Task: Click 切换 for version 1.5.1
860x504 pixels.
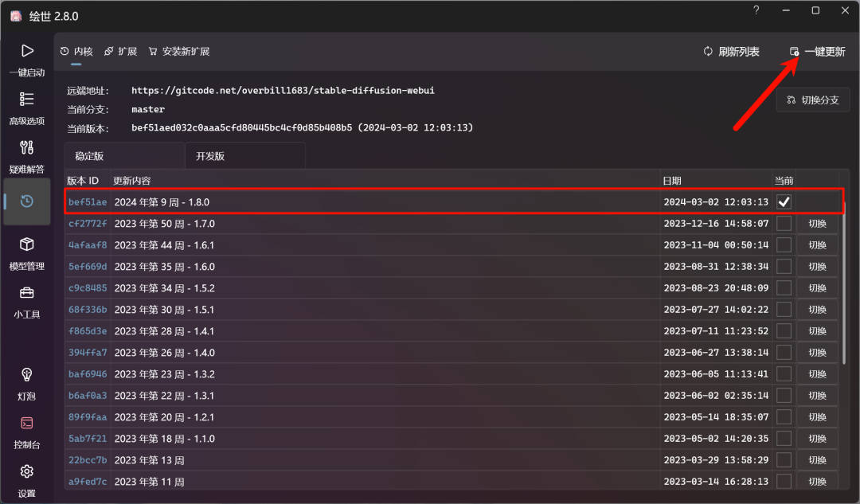Action: (817, 309)
